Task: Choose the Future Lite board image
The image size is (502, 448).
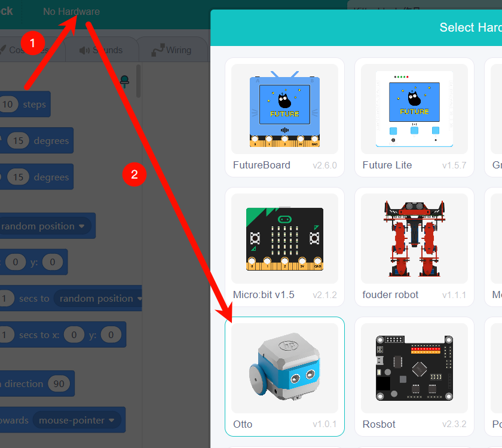Action: [x=414, y=108]
